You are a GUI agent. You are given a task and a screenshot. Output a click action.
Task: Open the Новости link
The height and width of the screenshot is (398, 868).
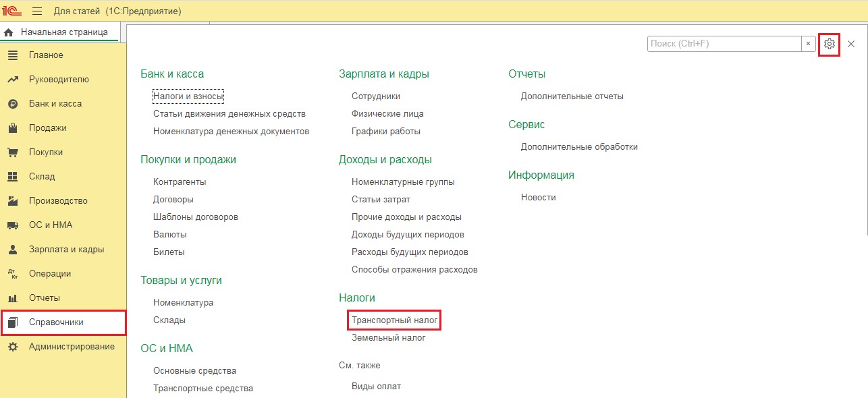coord(539,198)
